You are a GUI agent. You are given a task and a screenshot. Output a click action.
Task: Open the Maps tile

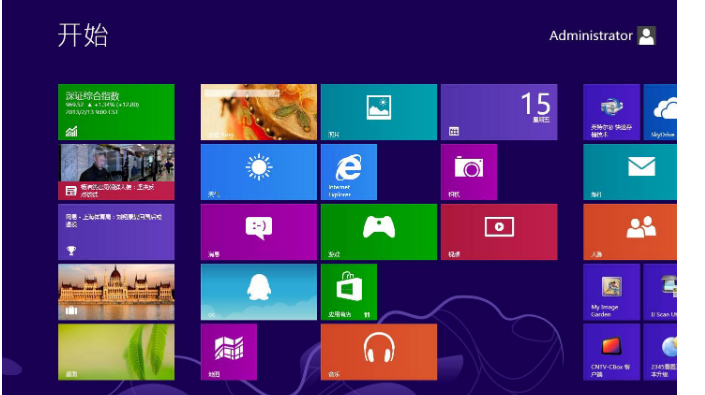click(229, 352)
